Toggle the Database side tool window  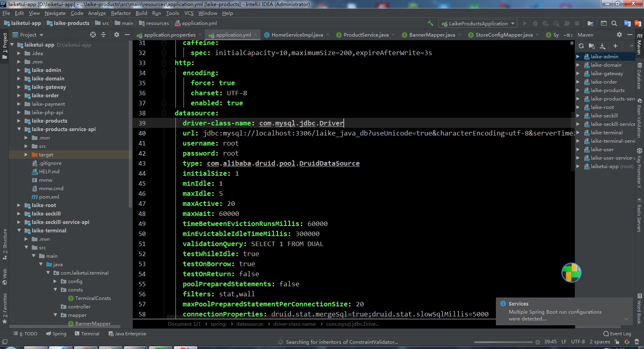click(639, 76)
